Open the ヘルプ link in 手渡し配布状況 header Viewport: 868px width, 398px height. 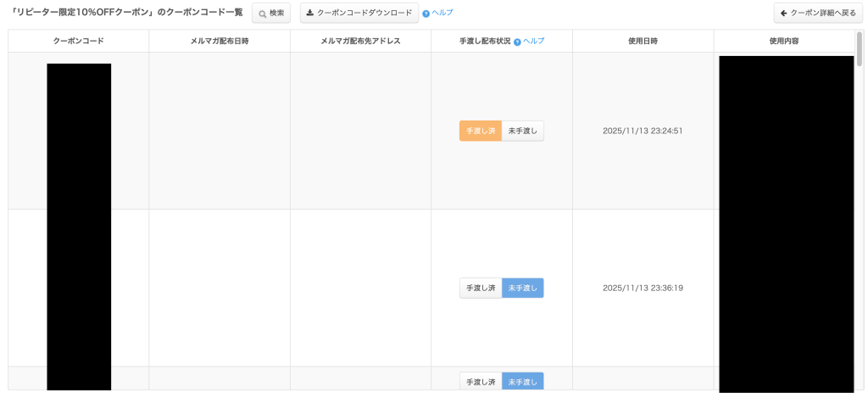(x=533, y=41)
